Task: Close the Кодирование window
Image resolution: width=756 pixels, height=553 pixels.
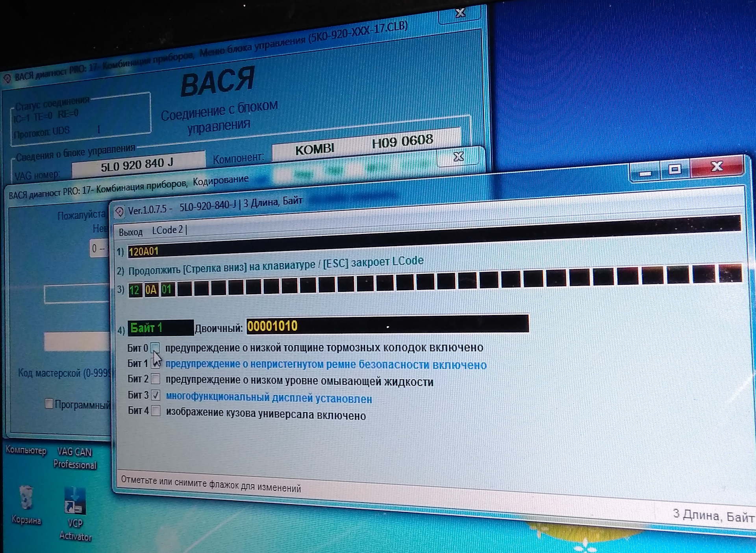Action: pos(458,157)
